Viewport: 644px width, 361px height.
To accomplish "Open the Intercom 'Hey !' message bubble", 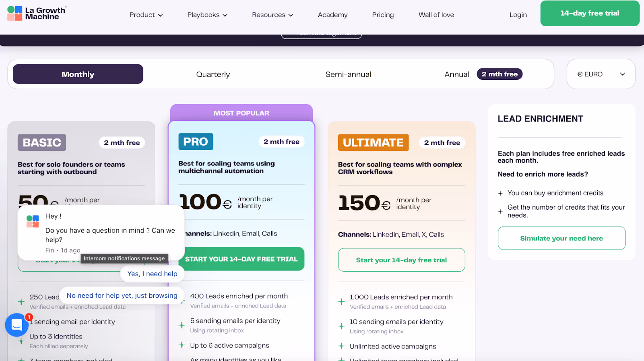I will coord(101,233).
